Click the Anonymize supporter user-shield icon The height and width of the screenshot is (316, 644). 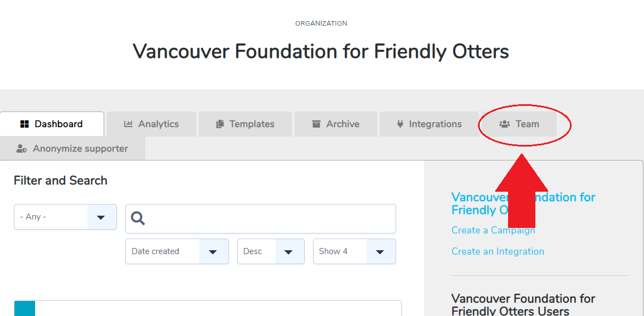(21, 148)
